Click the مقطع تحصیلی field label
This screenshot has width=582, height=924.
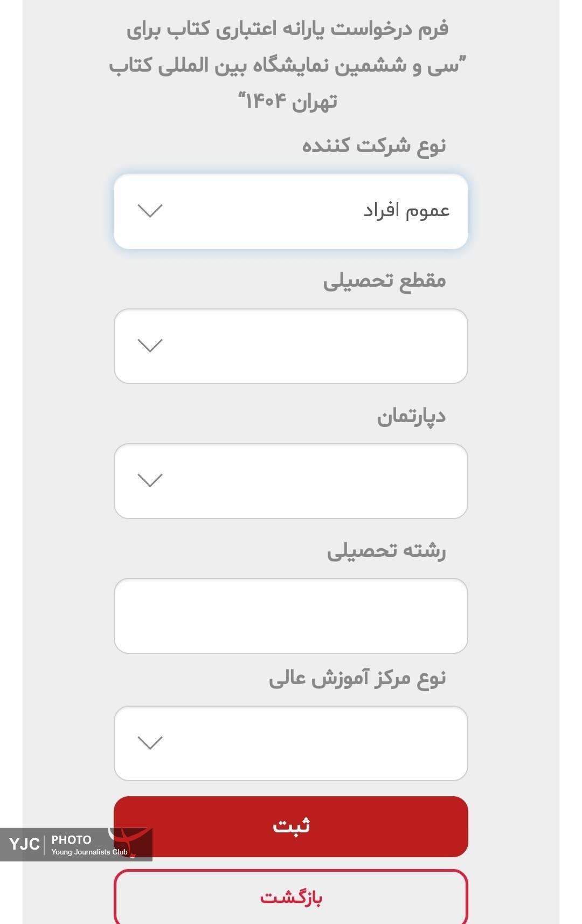click(x=384, y=281)
